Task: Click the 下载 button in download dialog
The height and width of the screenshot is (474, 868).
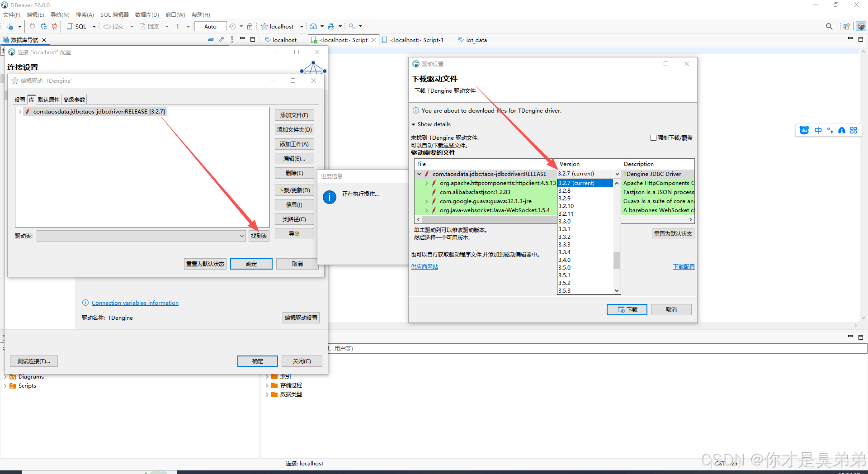Action: coord(627,309)
